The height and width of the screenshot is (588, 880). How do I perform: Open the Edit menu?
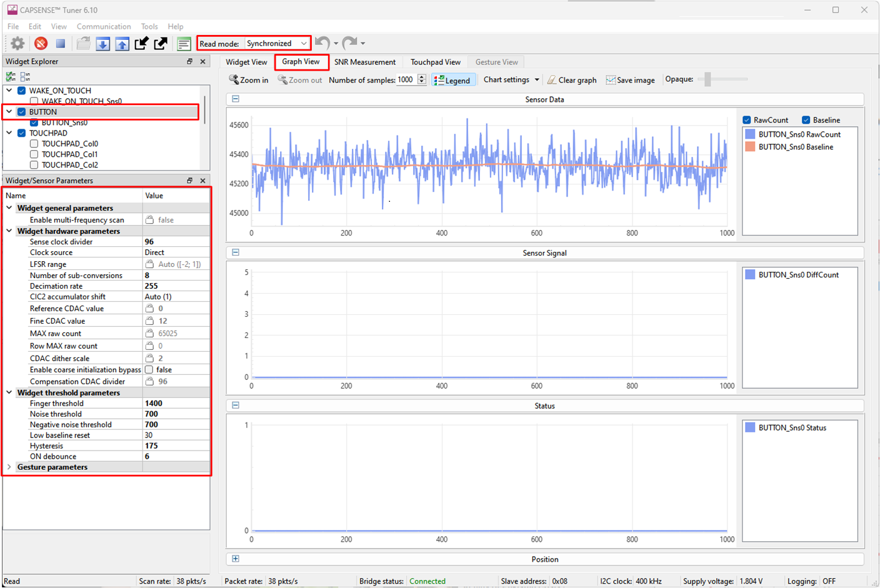(x=35, y=26)
